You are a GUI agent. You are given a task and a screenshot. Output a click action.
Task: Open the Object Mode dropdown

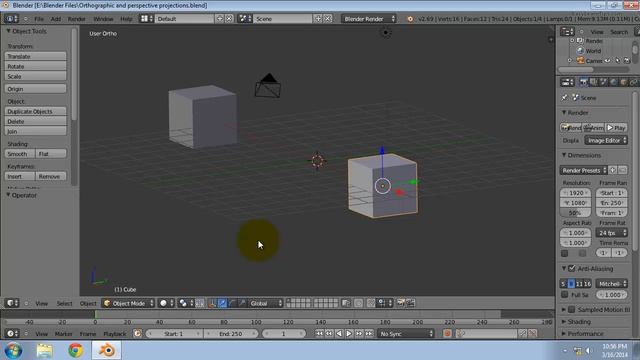[128, 303]
